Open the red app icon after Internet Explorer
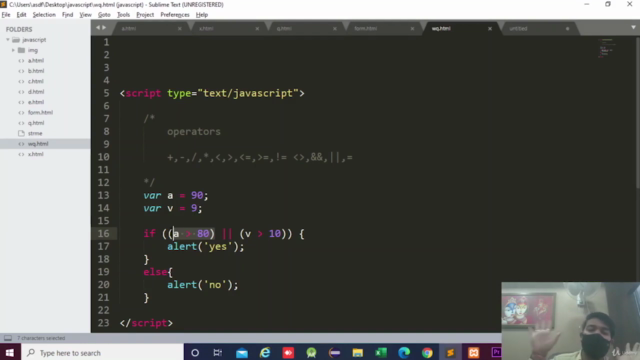The width and height of the screenshot is (640, 360). coord(288,353)
